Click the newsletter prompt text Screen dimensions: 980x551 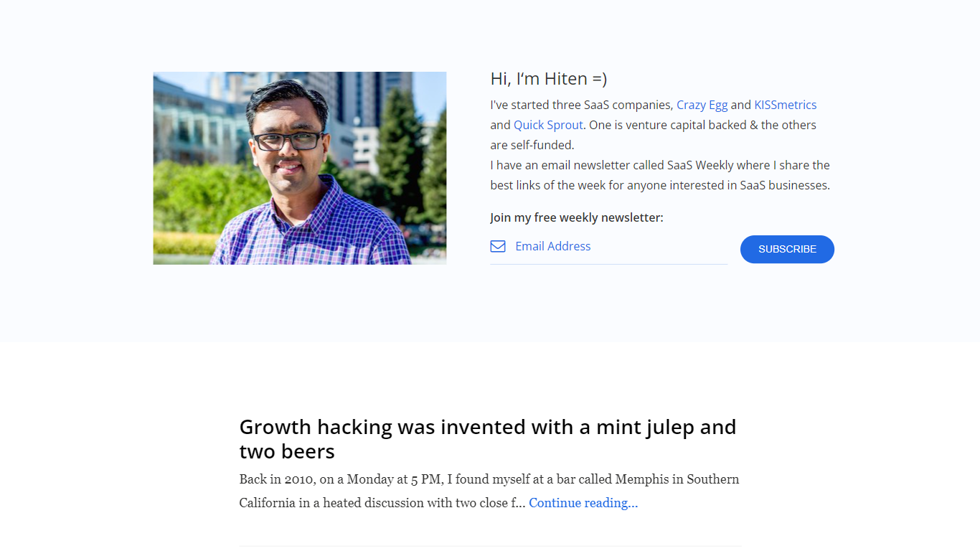577,217
